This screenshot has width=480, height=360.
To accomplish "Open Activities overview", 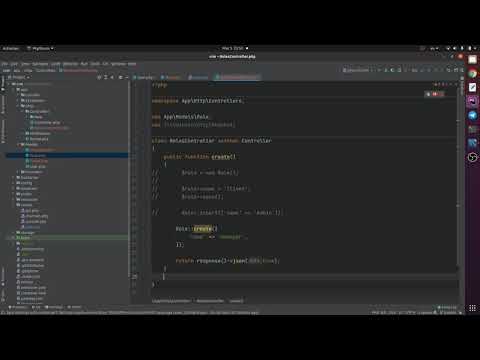I will [11, 48].
